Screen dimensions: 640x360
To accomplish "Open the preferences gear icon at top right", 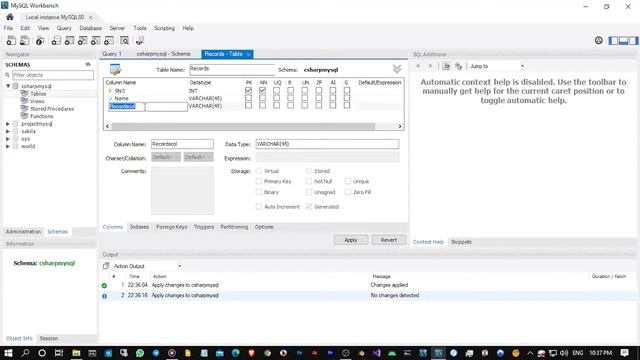I will pyautogui.click(x=598, y=40).
